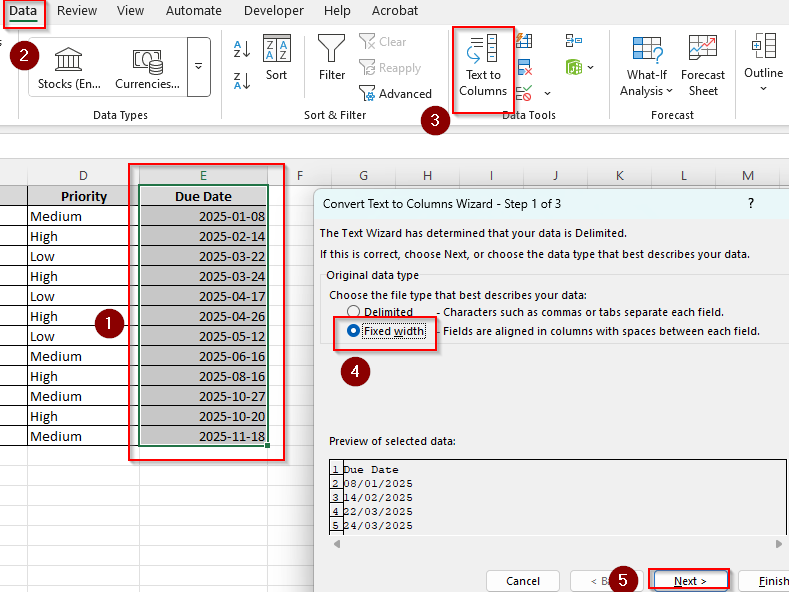Click the Remove Duplicates icon
Image resolution: width=789 pixels, height=592 pixels.
524,67
